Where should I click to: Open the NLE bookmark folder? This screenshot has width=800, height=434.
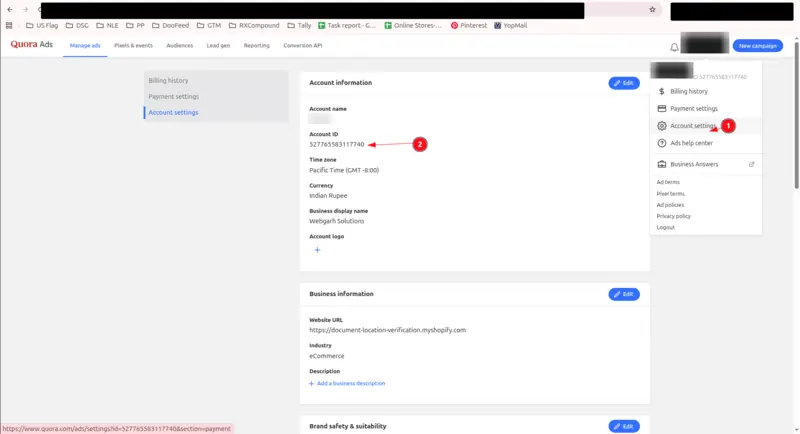[x=107, y=25]
